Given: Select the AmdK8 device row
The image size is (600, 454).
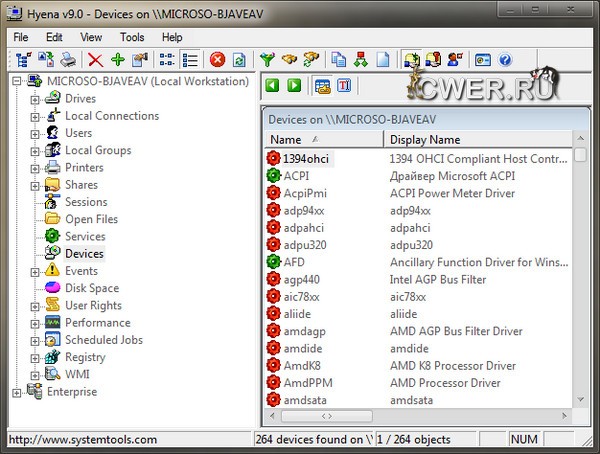Looking at the screenshot, I should click(301, 366).
